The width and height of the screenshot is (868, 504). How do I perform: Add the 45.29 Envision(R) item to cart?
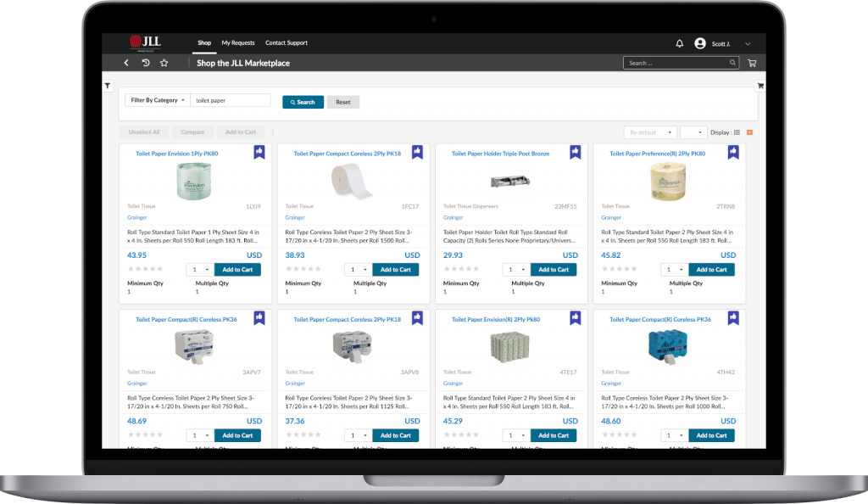(x=554, y=435)
